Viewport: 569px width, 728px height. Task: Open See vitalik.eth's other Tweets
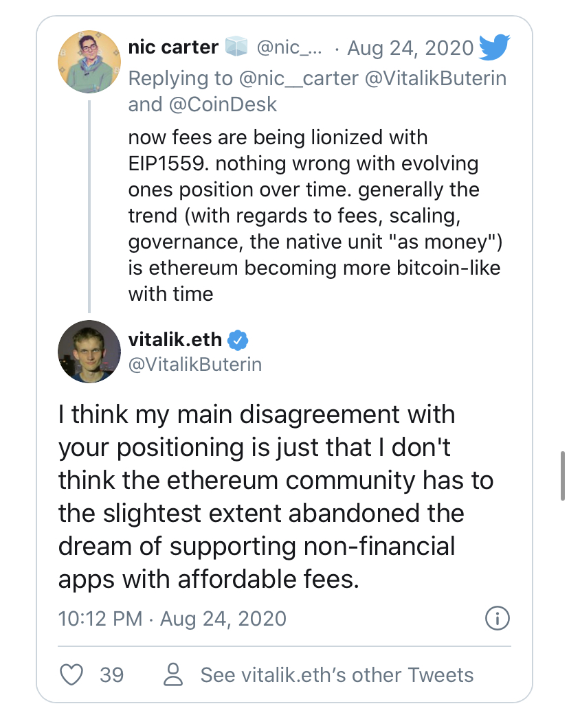(x=337, y=674)
